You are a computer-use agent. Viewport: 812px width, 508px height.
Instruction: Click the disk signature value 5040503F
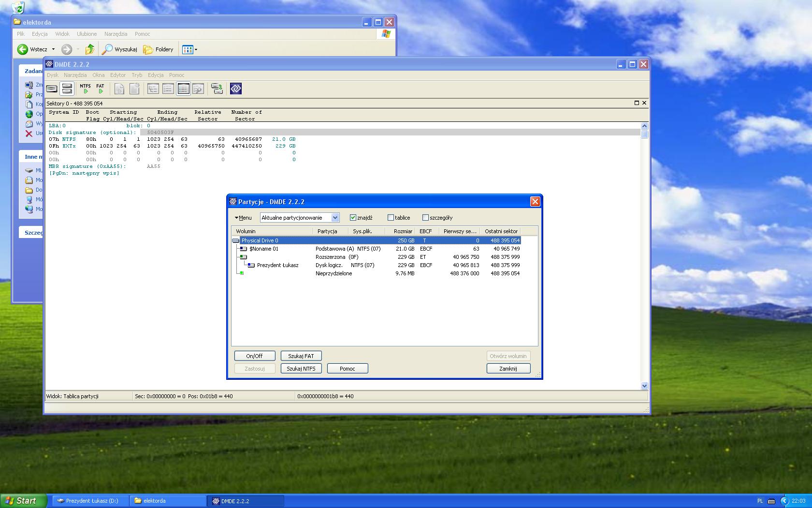(x=160, y=133)
